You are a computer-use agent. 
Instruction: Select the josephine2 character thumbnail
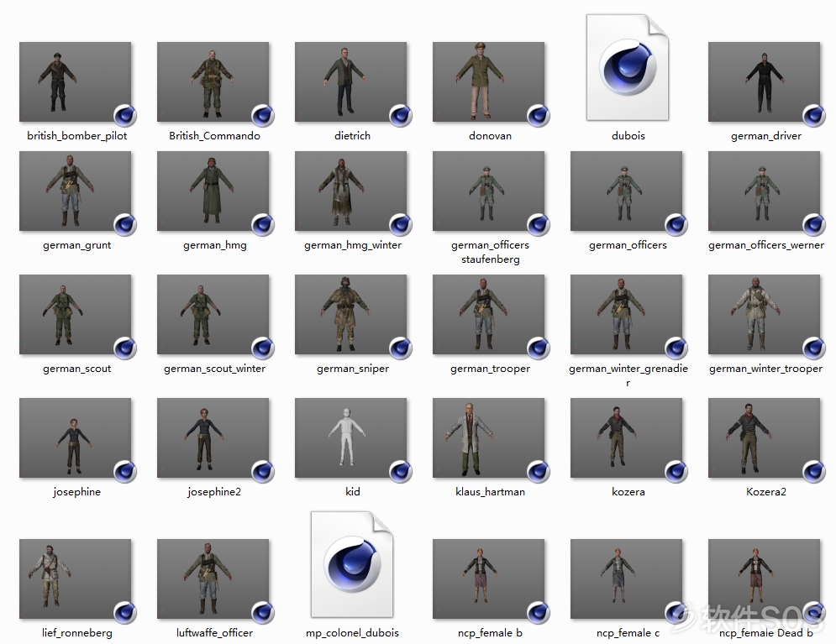coord(213,437)
